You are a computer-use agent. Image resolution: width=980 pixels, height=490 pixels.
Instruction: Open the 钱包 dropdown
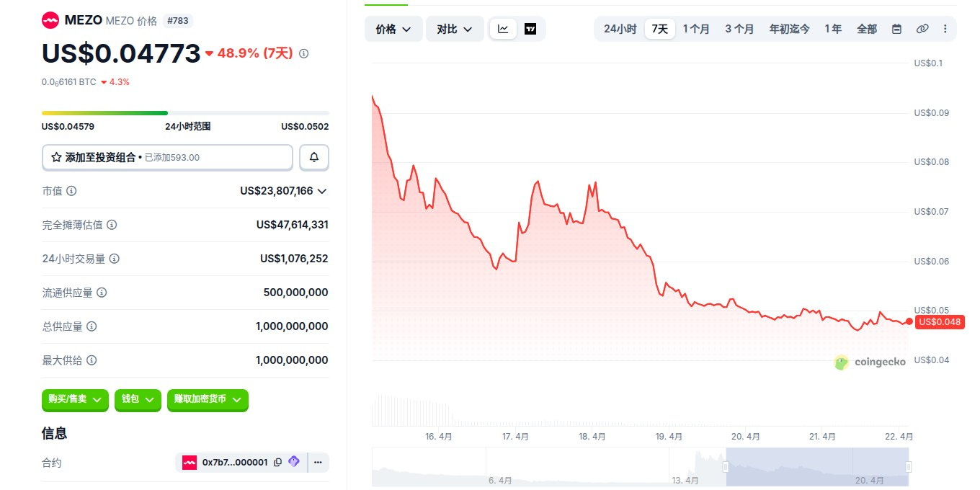pyautogui.click(x=138, y=399)
